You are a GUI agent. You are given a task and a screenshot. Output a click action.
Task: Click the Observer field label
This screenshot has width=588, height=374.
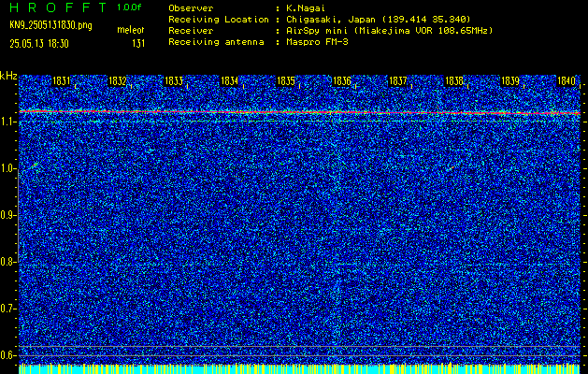pos(191,8)
